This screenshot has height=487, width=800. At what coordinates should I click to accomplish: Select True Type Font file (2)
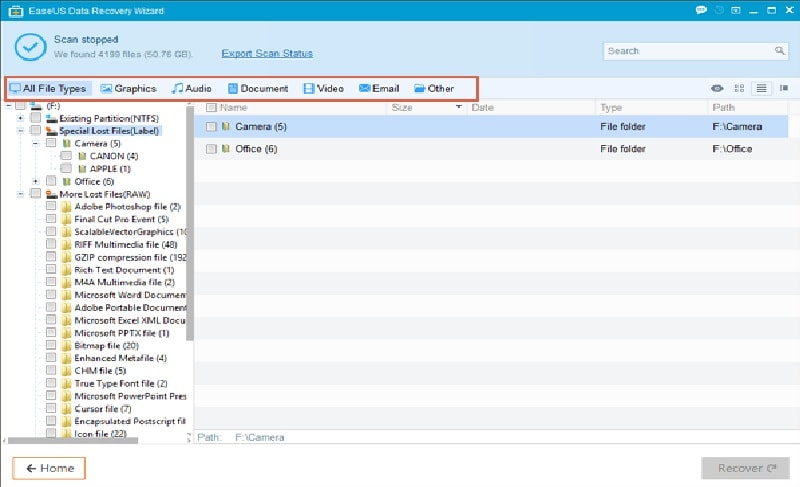pyautogui.click(x=121, y=383)
